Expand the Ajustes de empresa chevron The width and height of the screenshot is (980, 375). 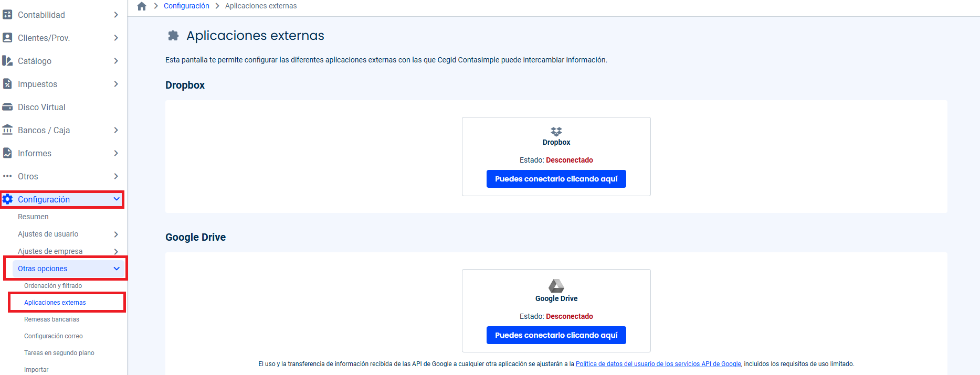tap(116, 251)
